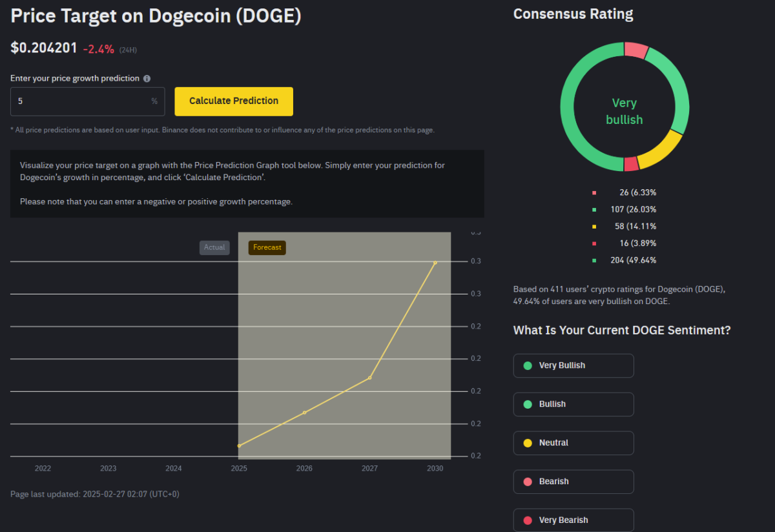Click the 2030 forecast data point
The height and width of the screenshot is (532, 775).
[x=435, y=263]
